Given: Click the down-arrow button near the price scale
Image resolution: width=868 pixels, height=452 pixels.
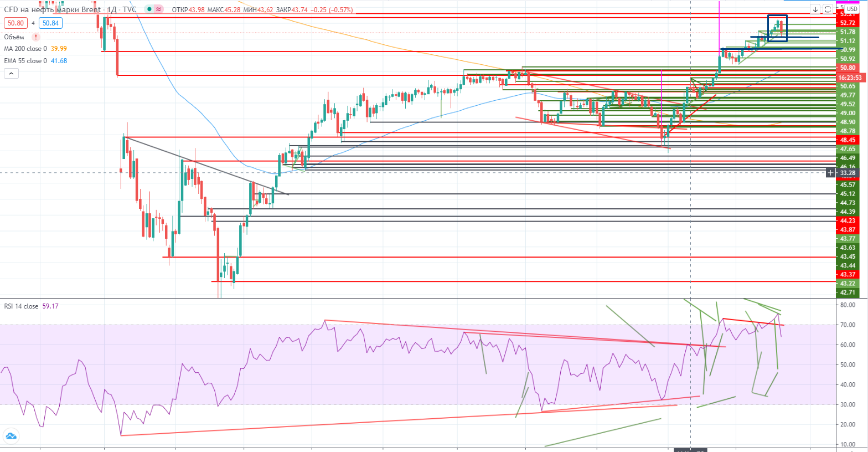Looking at the screenshot, I should (815, 9).
